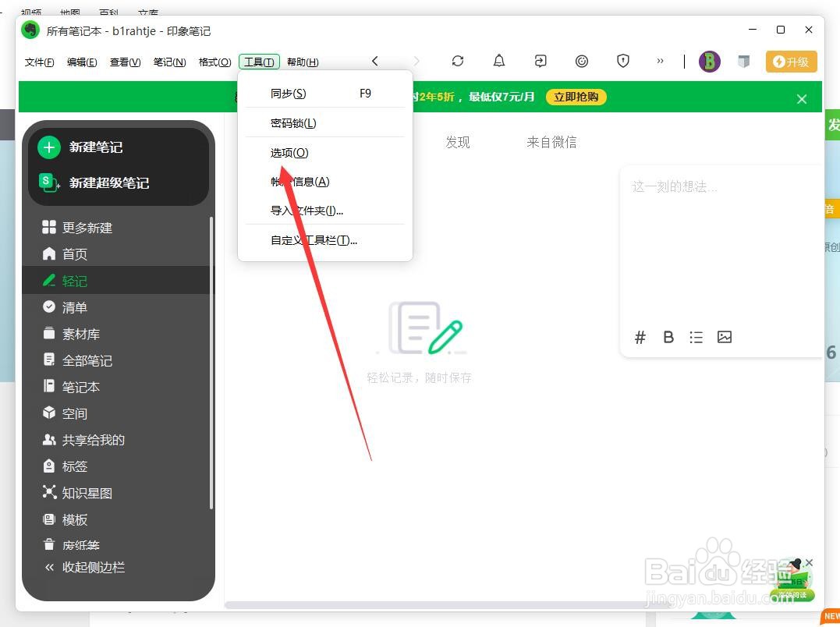Choose 选项(O) in the Tools menu
Viewport: 840px width, 627px height.
tap(324, 153)
